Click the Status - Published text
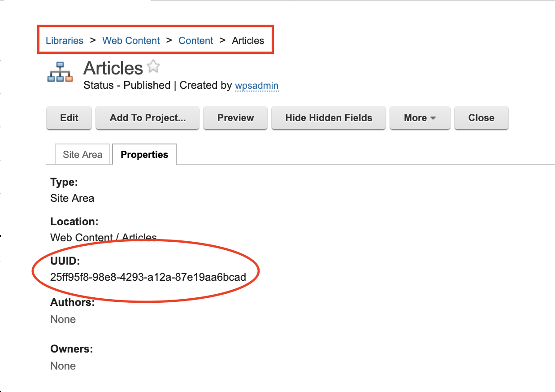The width and height of the screenshot is (555, 392). [127, 85]
